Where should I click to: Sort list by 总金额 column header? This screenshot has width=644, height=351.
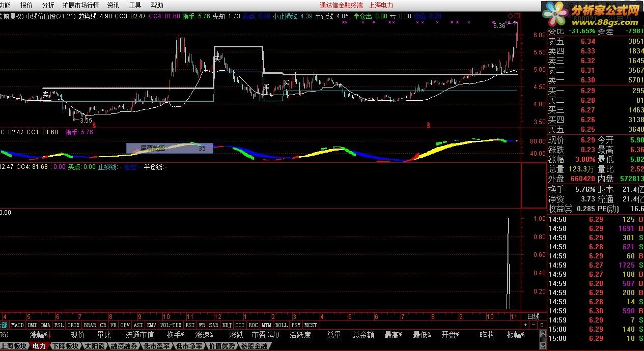(x=363, y=335)
